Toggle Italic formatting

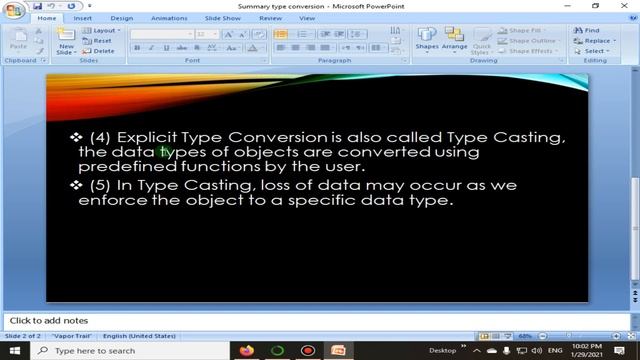coord(151,48)
